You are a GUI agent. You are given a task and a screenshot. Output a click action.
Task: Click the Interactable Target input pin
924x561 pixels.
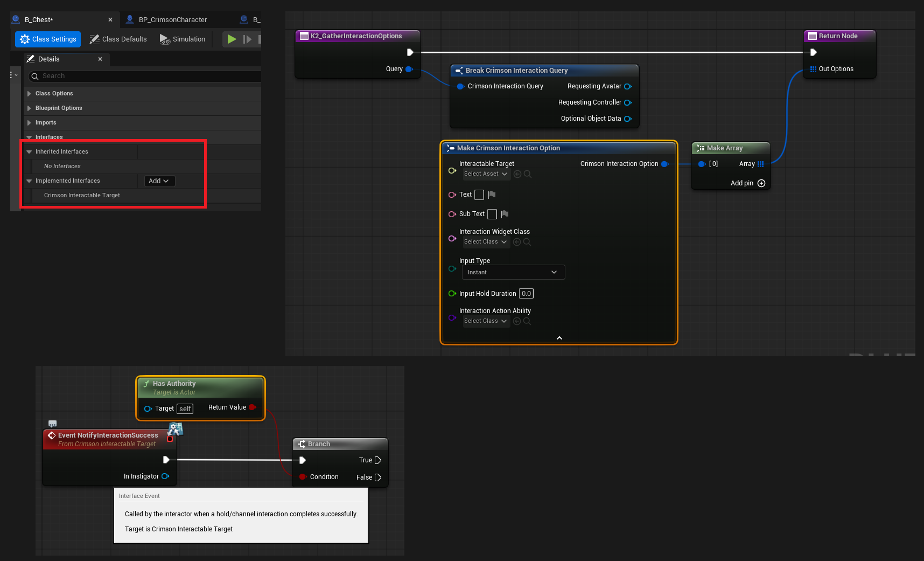point(452,170)
